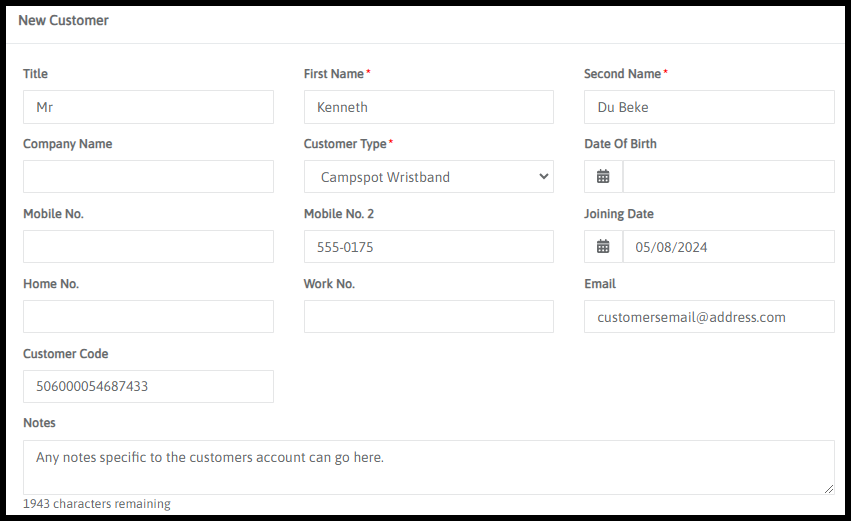Click the empty Date Of Birth field
Screen dimensions: 851x521
click(x=728, y=177)
